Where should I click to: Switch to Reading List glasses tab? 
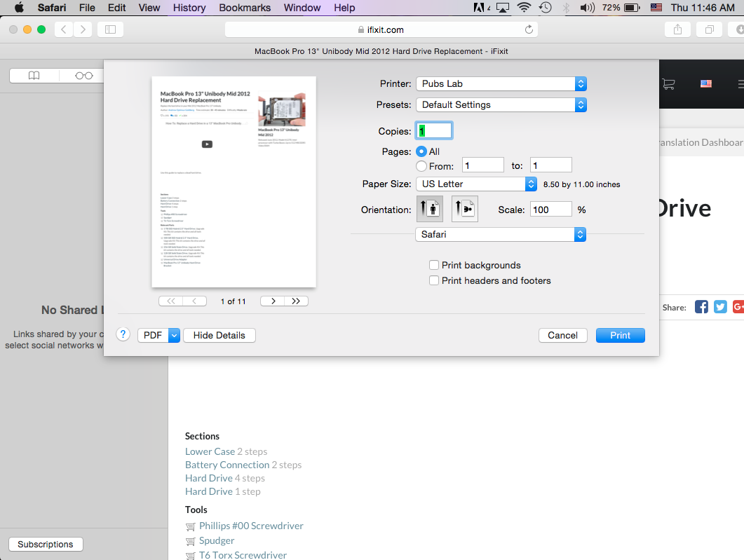pyautogui.click(x=84, y=76)
